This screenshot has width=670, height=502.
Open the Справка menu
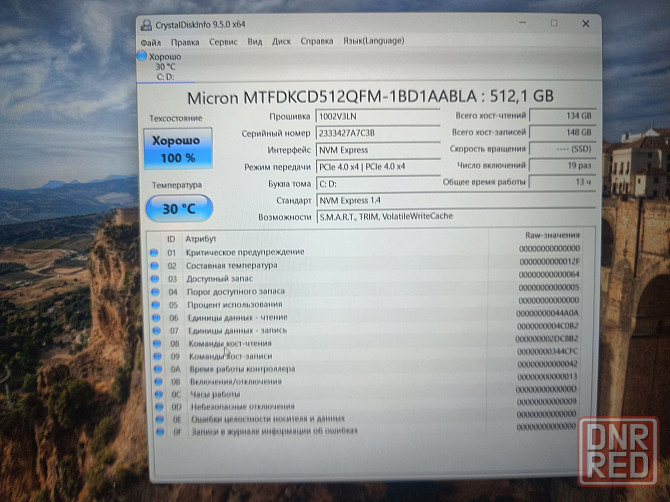[x=317, y=41]
